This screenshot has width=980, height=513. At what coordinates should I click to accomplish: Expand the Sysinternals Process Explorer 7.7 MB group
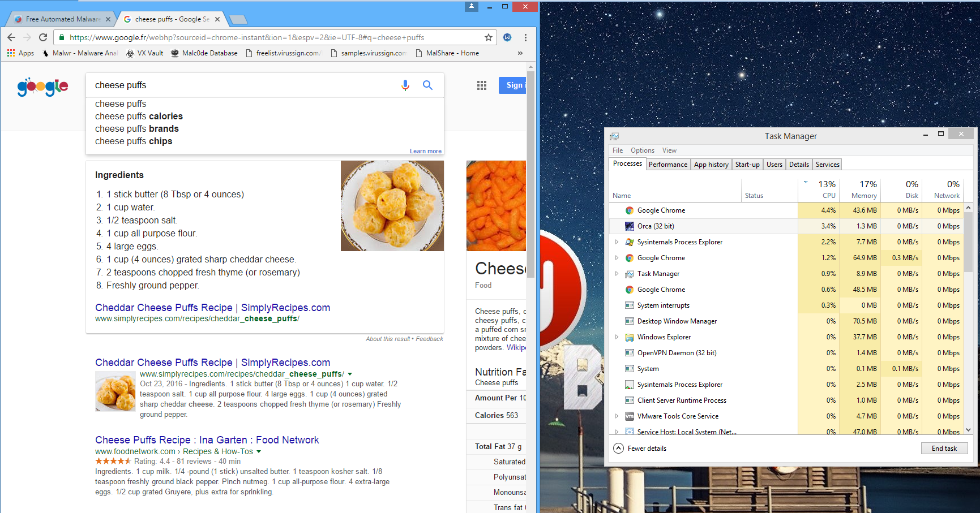click(617, 242)
